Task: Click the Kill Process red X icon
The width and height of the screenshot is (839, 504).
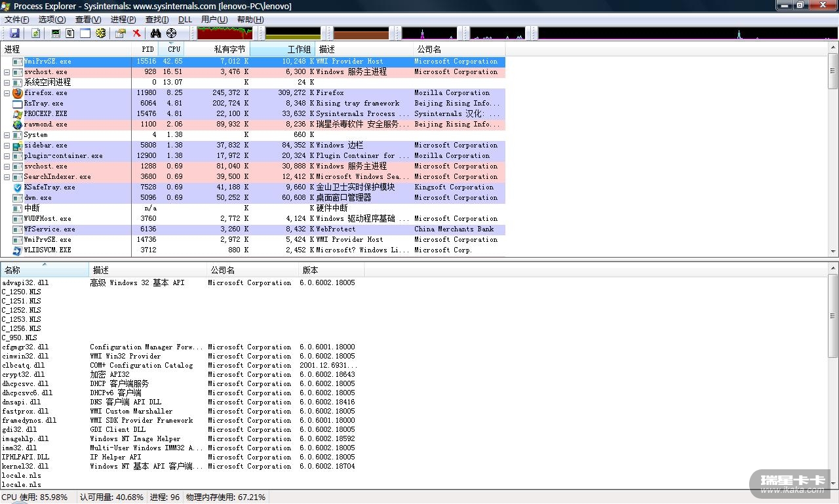Action: [136, 33]
